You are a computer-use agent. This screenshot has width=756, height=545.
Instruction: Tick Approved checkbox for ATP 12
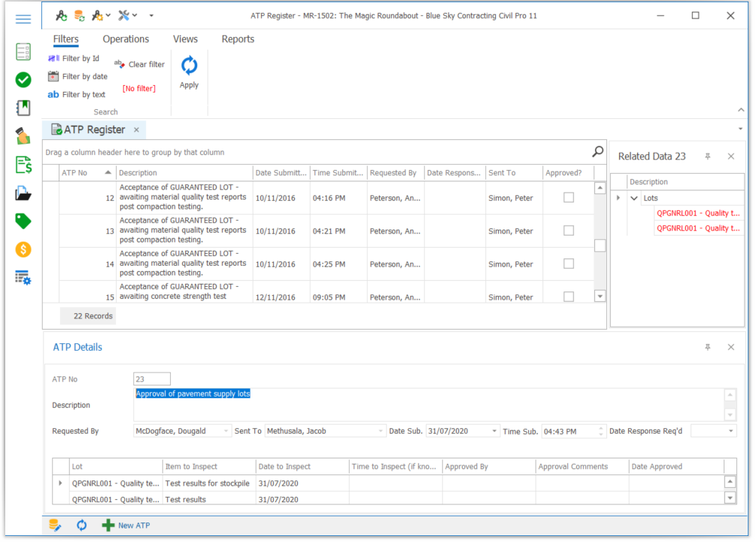pos(569,198)
